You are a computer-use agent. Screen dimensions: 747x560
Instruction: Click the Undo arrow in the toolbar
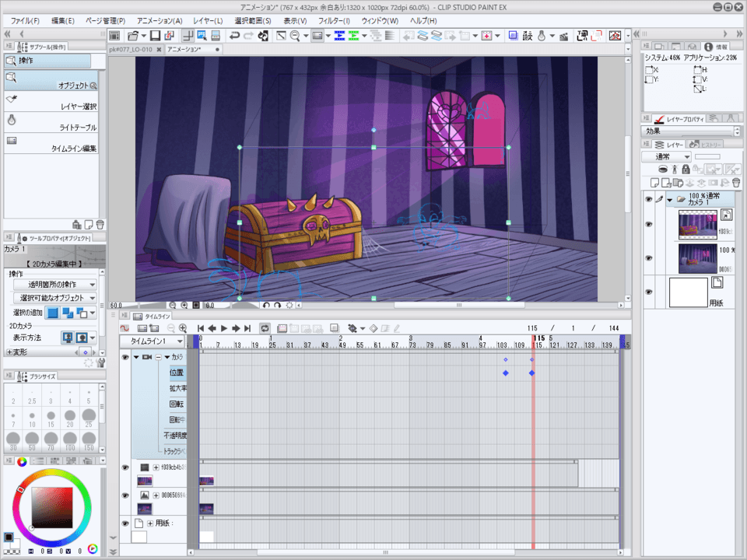tap(234, 36)
